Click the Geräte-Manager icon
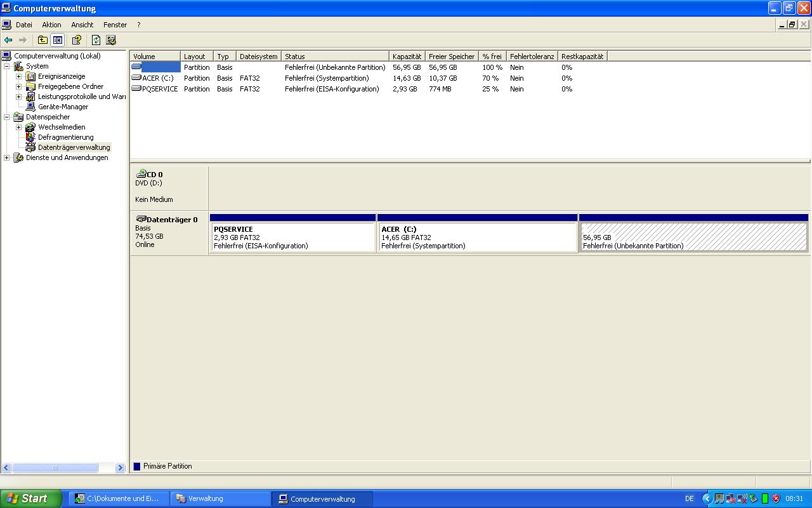The image size is (812, 508). click(x=30, y=107)
